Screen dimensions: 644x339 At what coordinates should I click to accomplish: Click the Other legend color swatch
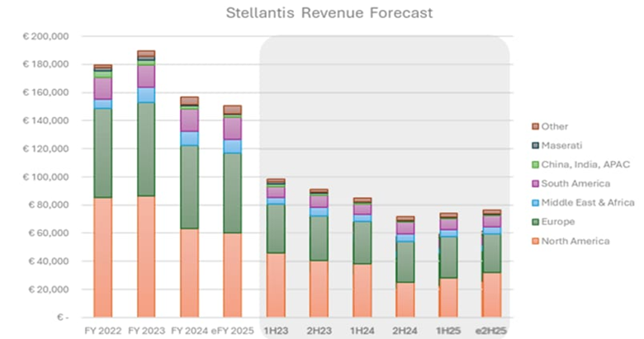coord(535,126)
